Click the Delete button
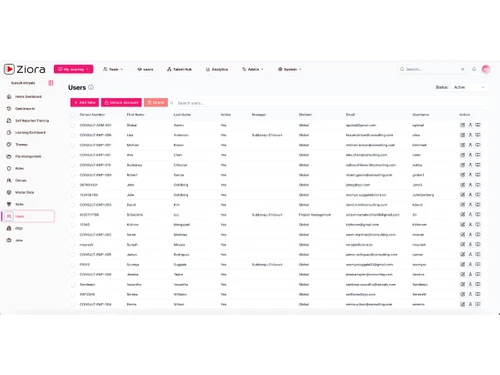 point(156,102)
